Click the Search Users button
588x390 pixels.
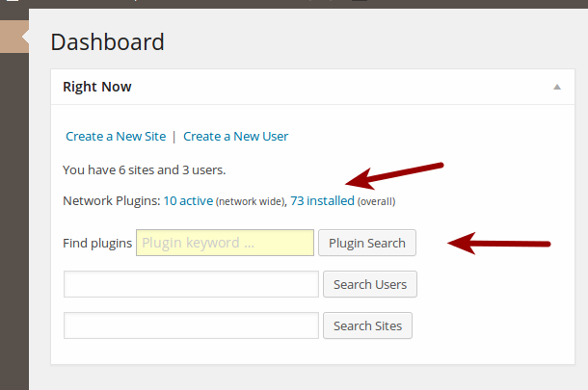click(x=370, y=284)
